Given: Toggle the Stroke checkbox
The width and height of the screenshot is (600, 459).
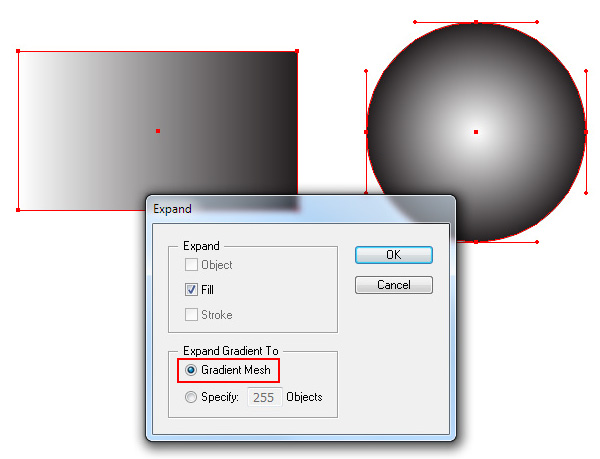Looking at the screenshot, I should pyautogui.click(x=191, y=315).
